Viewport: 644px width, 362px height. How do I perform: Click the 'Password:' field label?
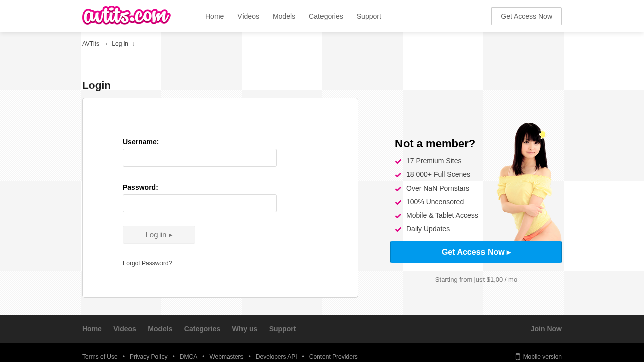140,187
